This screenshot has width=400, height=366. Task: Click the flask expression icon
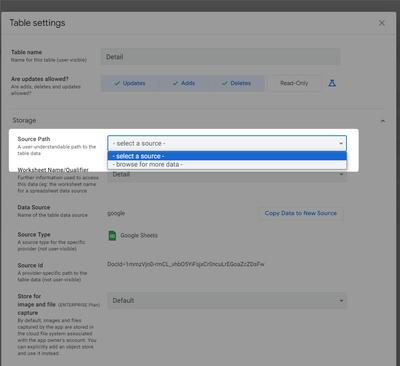[x=332, y=83]
